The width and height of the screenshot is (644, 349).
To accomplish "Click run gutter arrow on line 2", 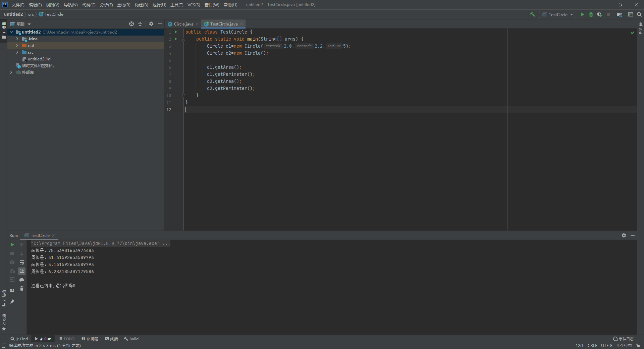I will pyautogui.click(x=176, y=39).
